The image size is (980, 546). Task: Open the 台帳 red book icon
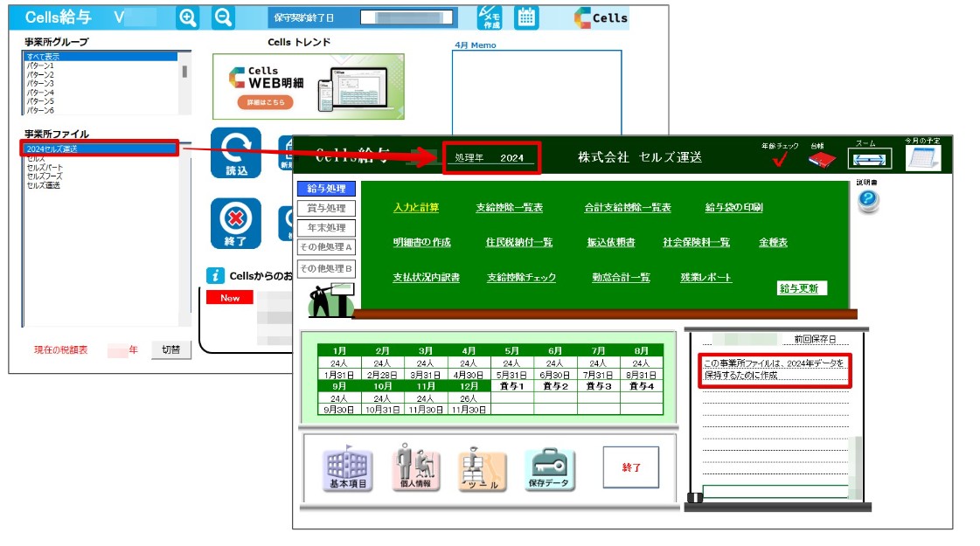[822, 159]
